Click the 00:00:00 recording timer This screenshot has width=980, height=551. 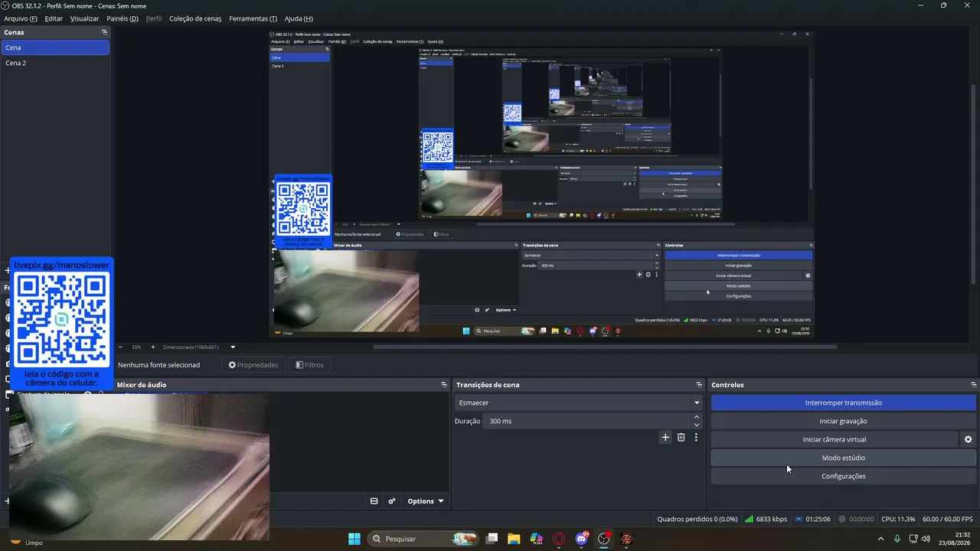(857, 519)
